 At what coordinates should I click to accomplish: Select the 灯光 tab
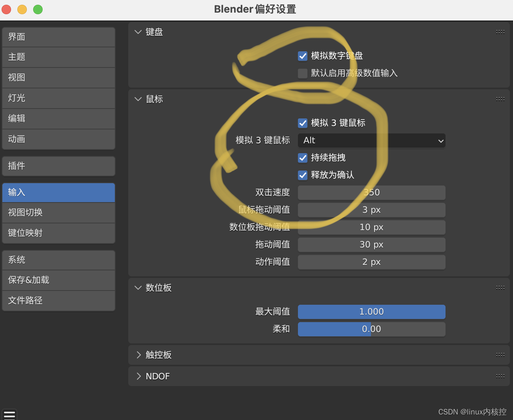click(58, 98)
